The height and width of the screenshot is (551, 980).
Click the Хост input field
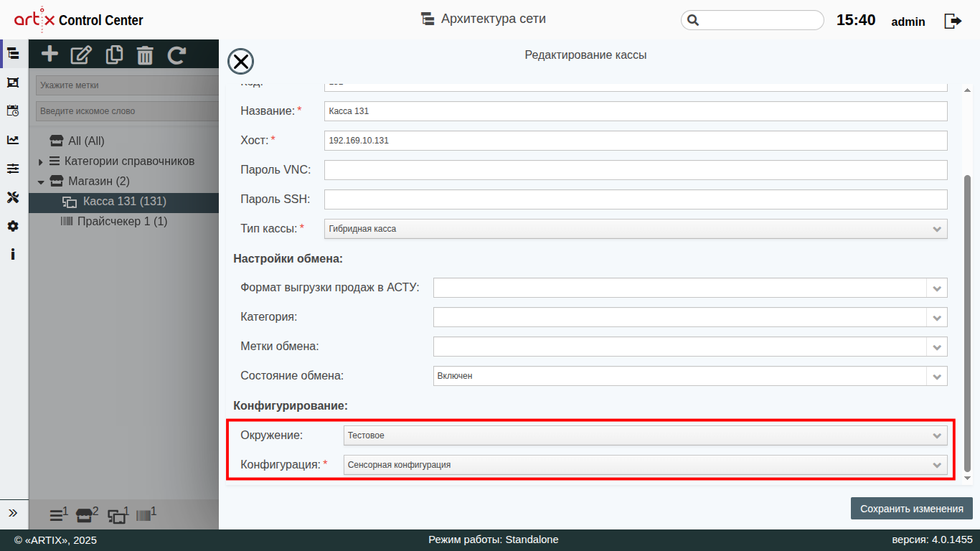[636, 141]
